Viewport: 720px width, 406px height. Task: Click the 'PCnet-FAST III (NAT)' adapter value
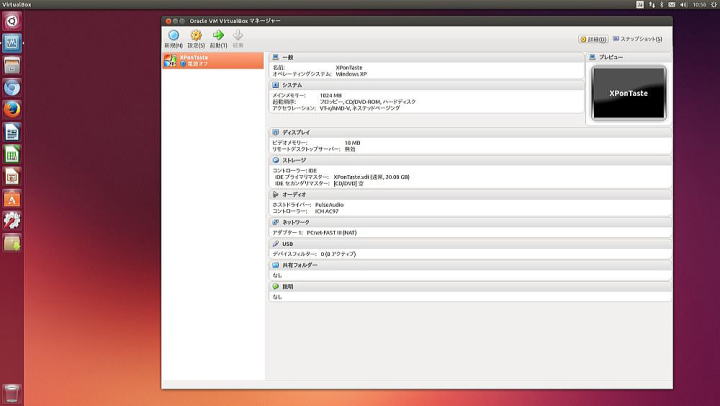(x=332, y=233)
